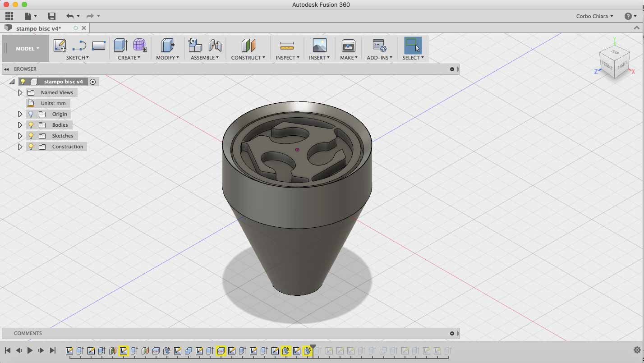Minimize browser panel with minus circle
This screenshot has width=644, height=363.
[x=452, y=69]
